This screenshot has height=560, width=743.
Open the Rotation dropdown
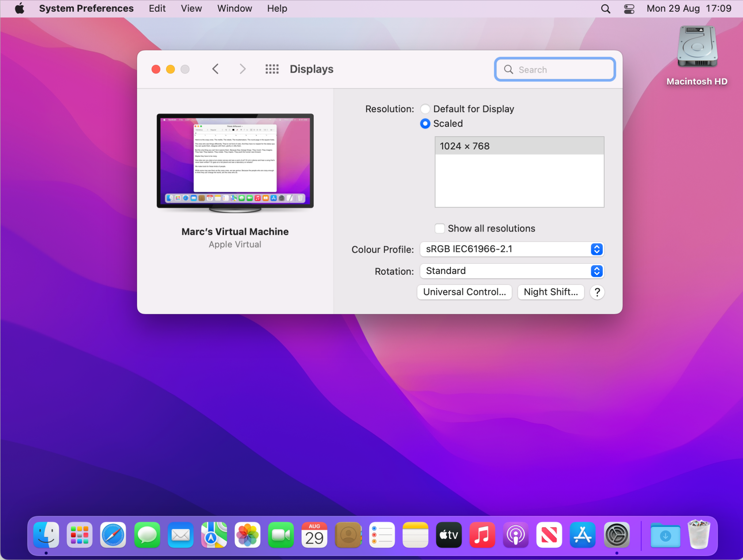[x=512, y=271]
